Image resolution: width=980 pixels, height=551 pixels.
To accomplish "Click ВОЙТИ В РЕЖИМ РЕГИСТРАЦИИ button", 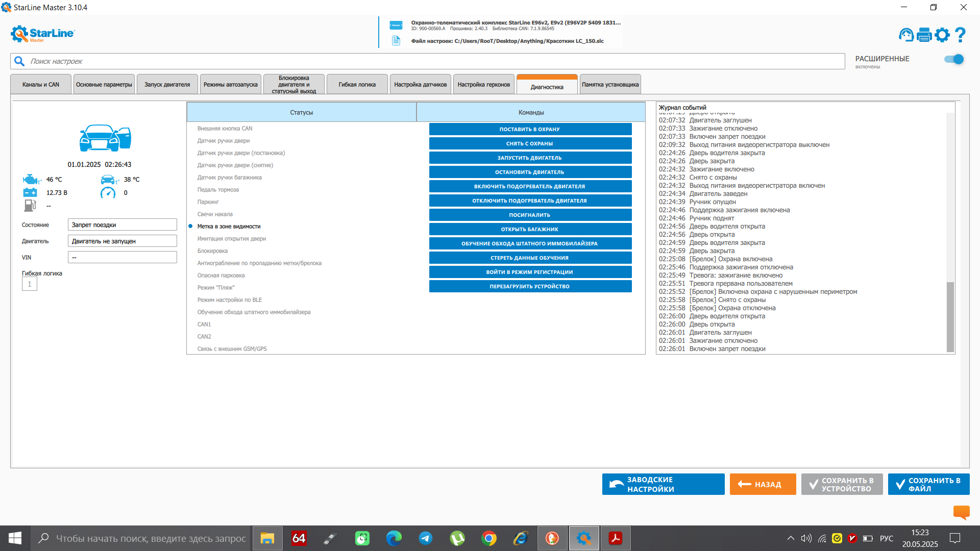I will click(x=530, y=272).
